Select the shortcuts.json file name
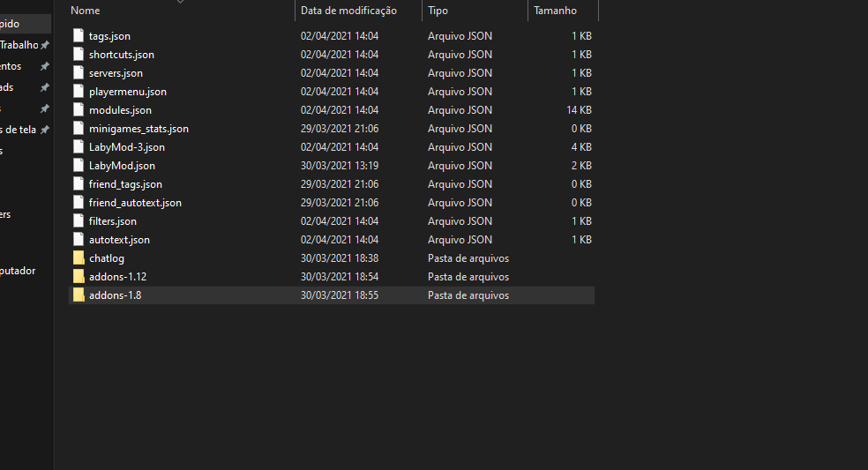This screenshot has width=868, height=470. pos(122,55)
